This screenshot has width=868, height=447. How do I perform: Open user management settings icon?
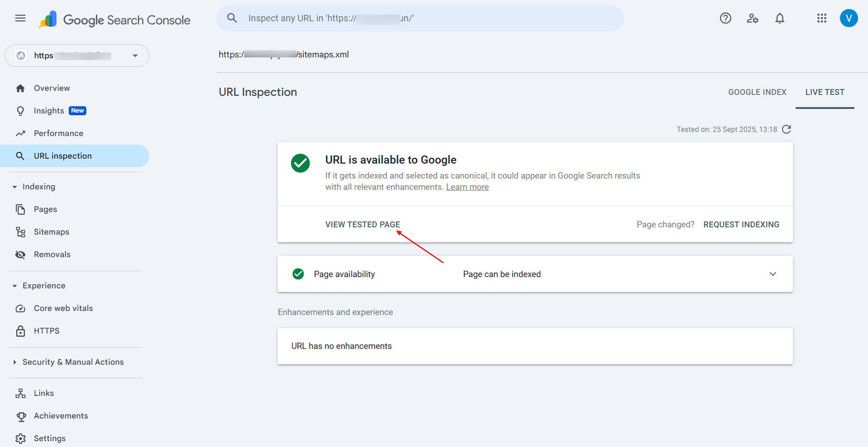coord(752,18)
